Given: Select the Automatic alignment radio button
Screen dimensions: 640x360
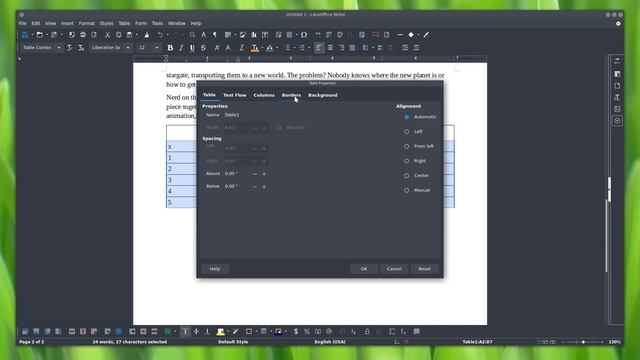Looking at the screenshot, I should [x=407, y=117].
